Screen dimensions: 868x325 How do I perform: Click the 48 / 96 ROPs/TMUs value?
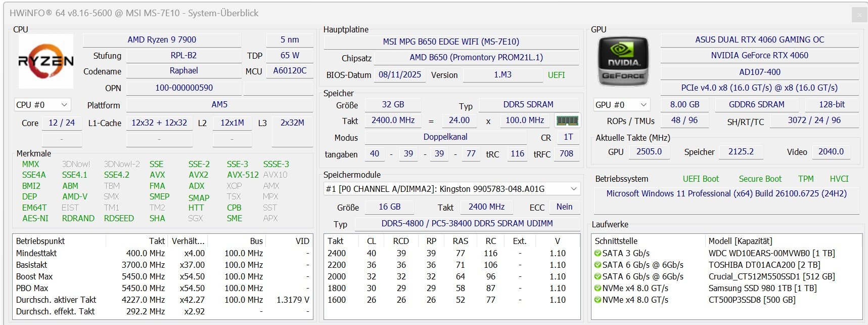(684, 120)
